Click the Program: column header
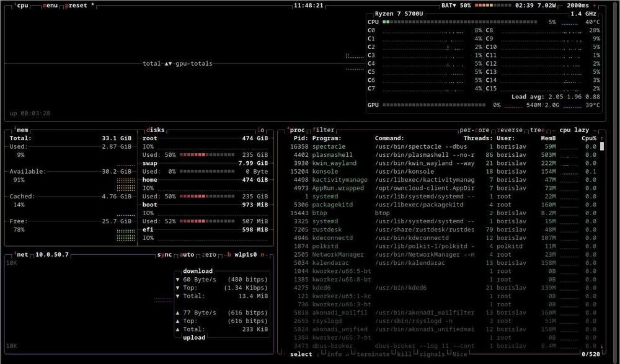This screenshot has width=620, height=364. [x=327, y=138]
